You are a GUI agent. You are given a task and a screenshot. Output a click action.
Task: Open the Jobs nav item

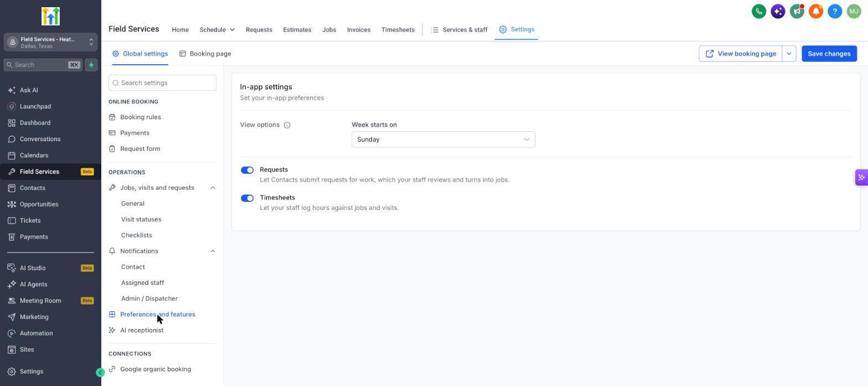[x=329, y=30]
